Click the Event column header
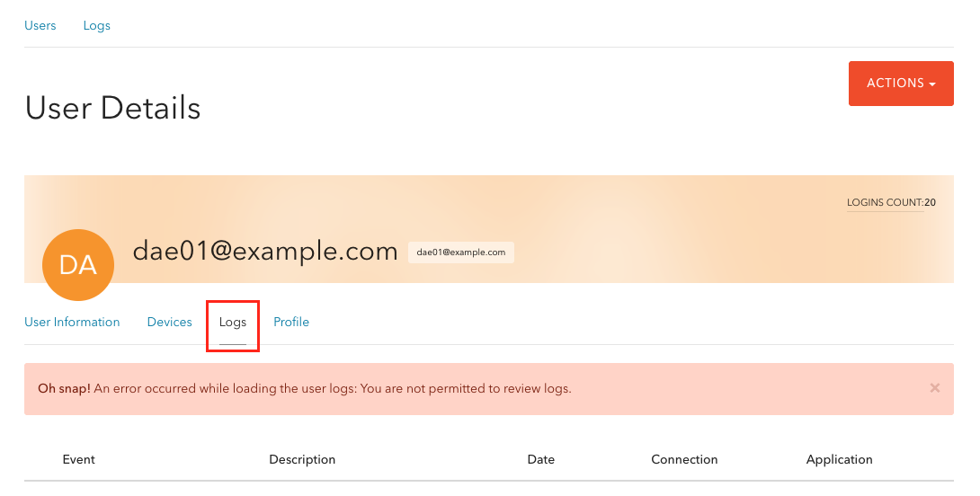980x496 pixels. (79, 459)
